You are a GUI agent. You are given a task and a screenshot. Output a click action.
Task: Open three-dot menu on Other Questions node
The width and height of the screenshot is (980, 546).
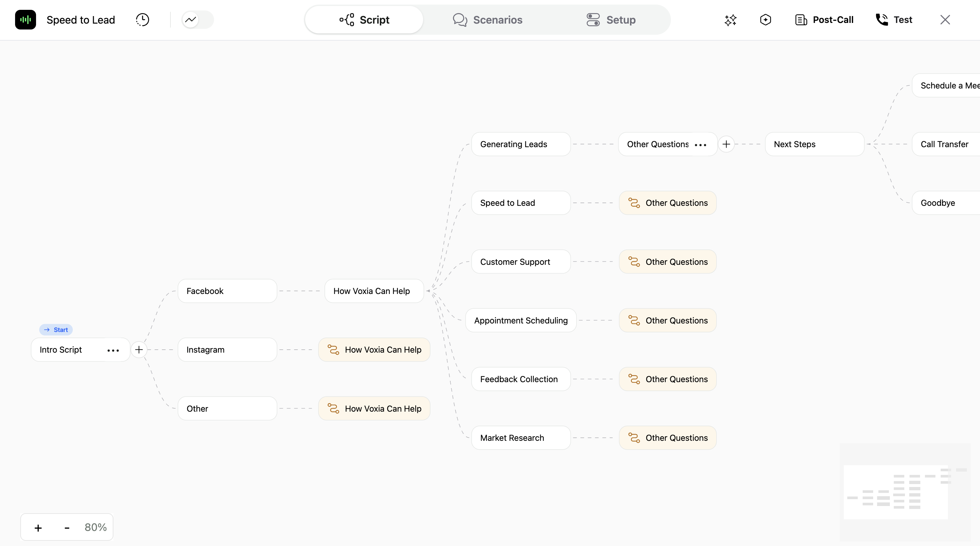click(x=700, y=145)
